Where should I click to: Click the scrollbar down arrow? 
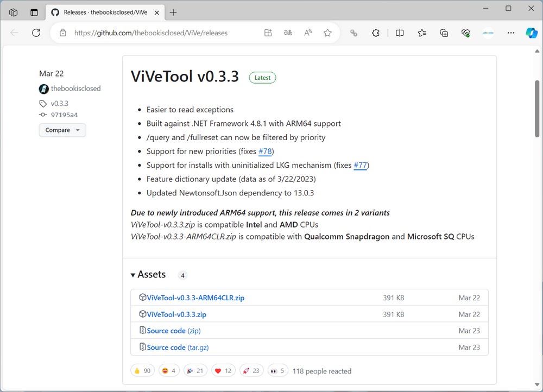[x=537, y=385]
